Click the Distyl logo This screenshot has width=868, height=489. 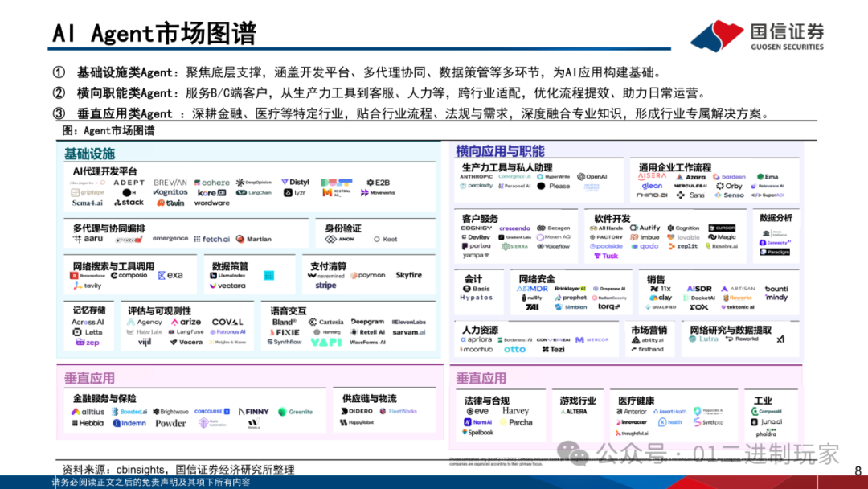[x=295, y=182]
